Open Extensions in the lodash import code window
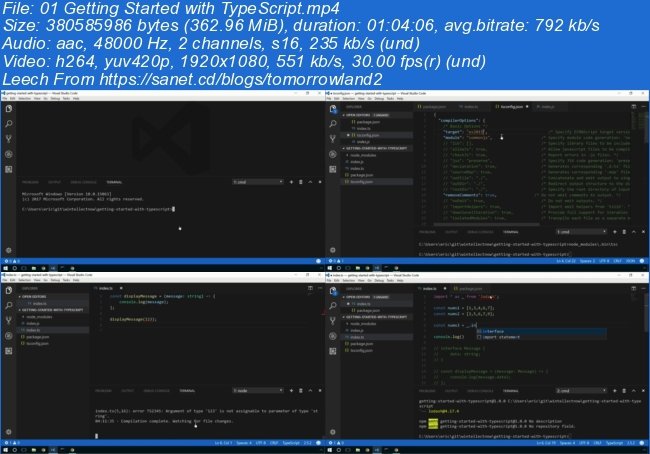 pos(333,351)
